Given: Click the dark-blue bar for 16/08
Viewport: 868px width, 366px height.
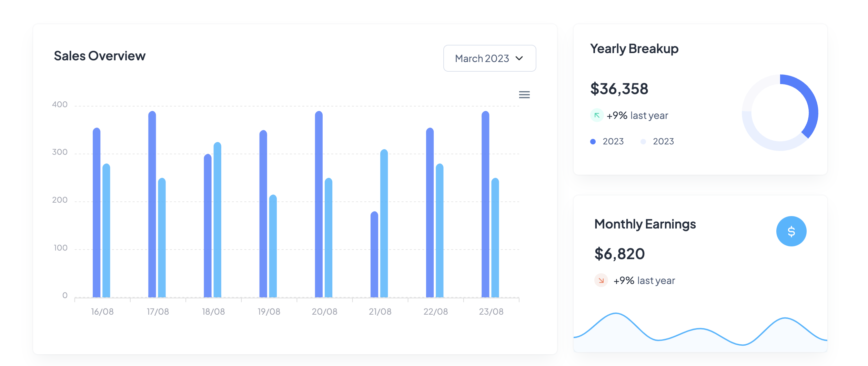Looking at the screenshot, I should pos(97,213).
